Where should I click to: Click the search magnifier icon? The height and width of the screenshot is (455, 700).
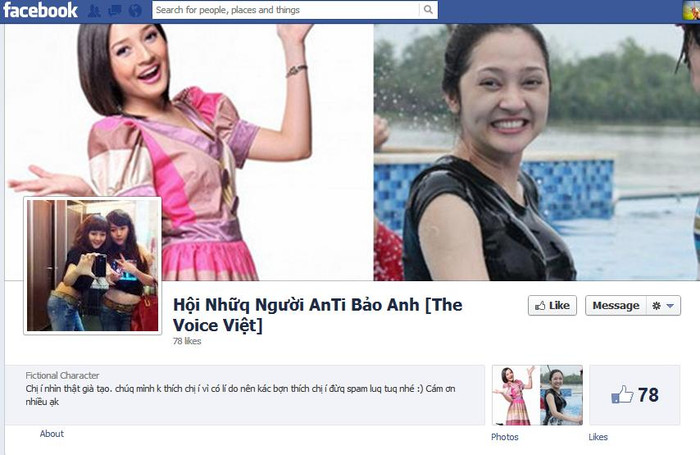pyautogui.click(x=428, y=11)
